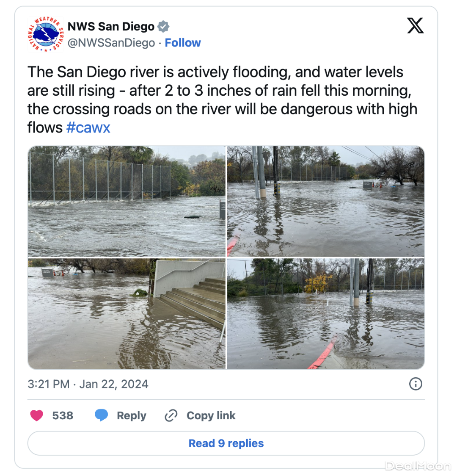The image size is (457, 476).
Task: Open the #cawx hashtag link
Action: pyautogui.click(x=88, y=127)
